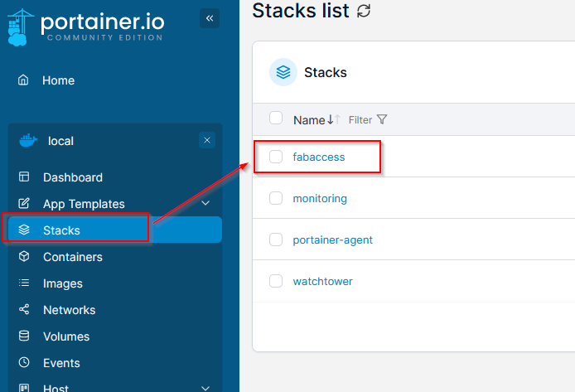
Task: Open the Dashboard menu item
Action: click(x=73, y=177)
